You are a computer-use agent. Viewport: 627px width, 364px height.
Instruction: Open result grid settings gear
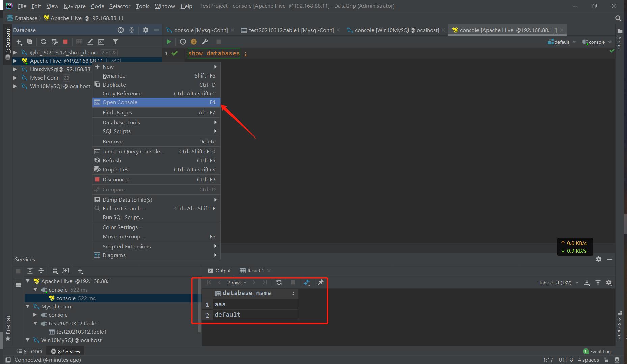coord(609,283)
